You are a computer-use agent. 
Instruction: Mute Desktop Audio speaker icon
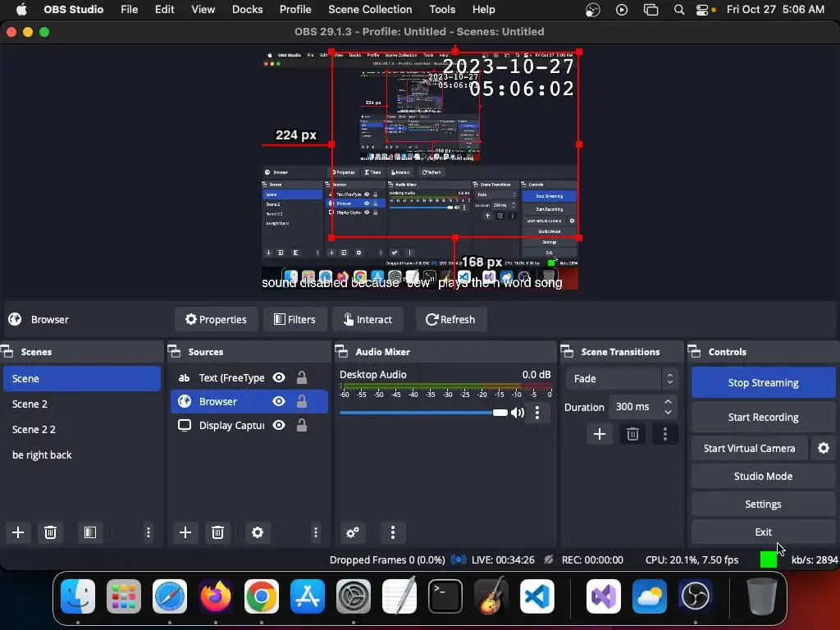(518, 413)
